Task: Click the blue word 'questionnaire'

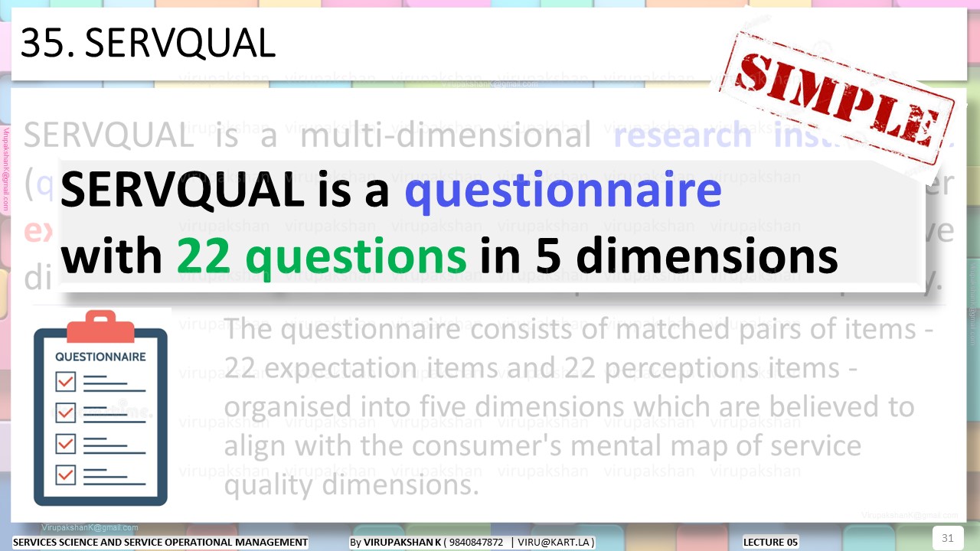Action: click(563, 190)
